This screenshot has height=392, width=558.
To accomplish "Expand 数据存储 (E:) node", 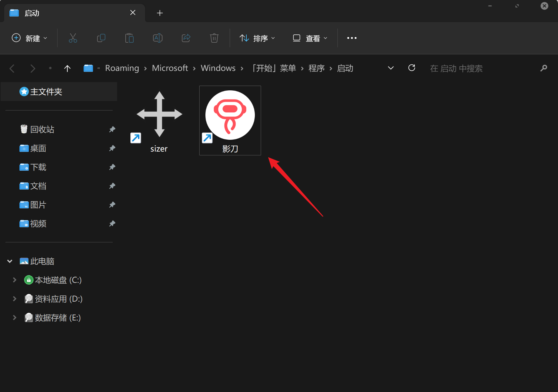I will click(14, 318).
